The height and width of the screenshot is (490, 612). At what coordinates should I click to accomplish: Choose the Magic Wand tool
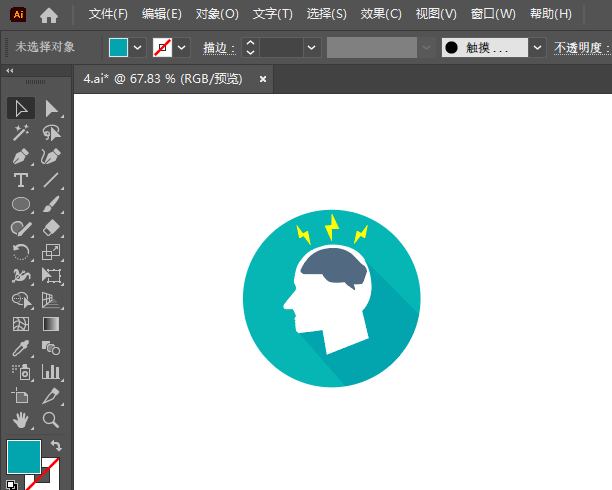(x=21, y=133)
